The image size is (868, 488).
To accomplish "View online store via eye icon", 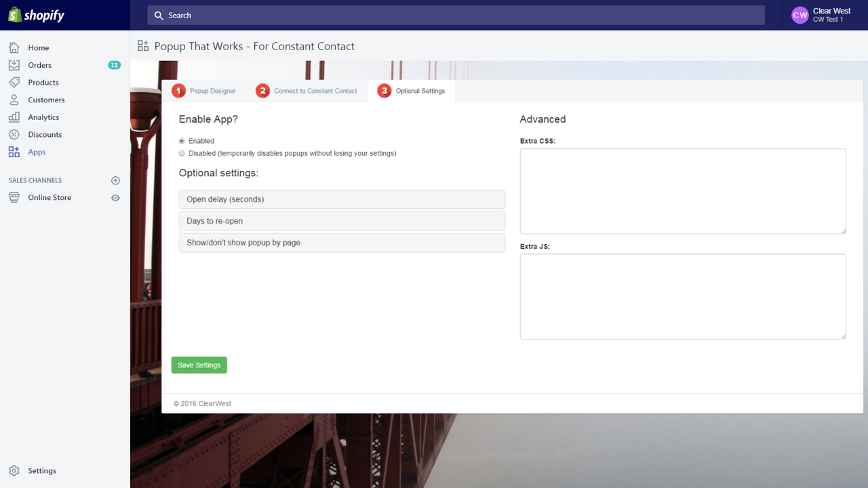I will [115, 198].
